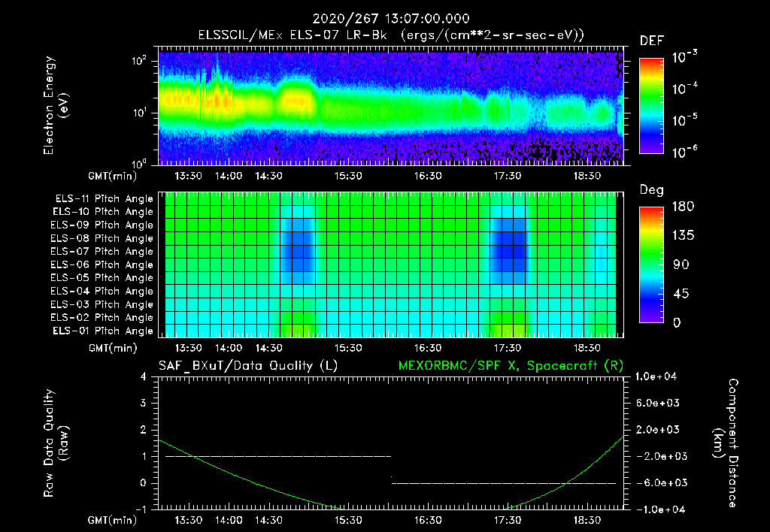Image resolution: width=770 pixels, height=532 pixels.
Task: Click the green MEXORBMC/SPF X, Spacecraft (R) title
Action: (x=511, y=366)
